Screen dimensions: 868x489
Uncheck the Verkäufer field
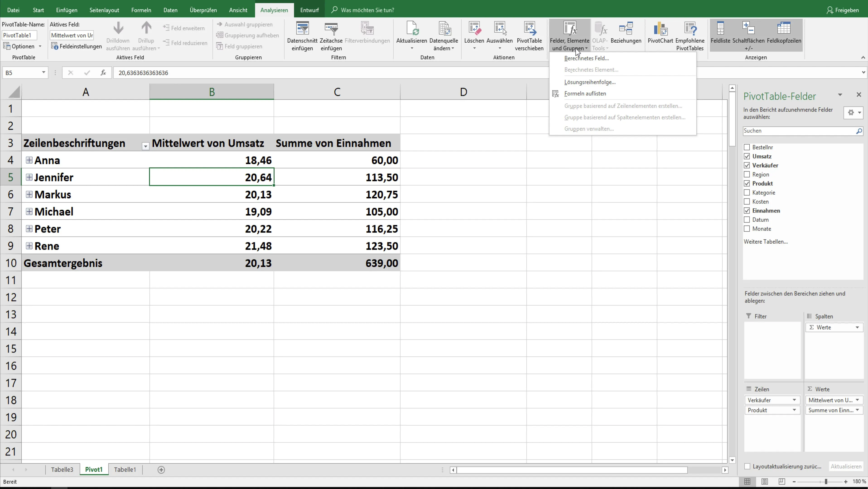click(747, 165)
